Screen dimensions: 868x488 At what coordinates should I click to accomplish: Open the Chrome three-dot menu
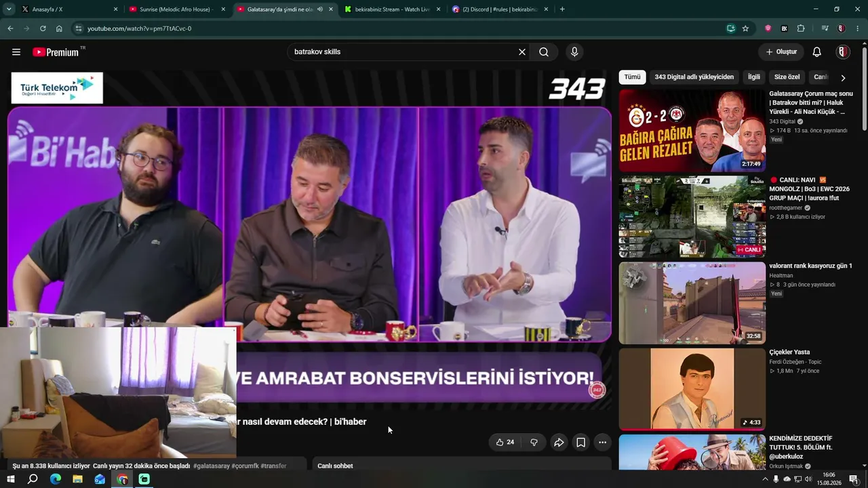pyautogui.click(x=858, y=28)
